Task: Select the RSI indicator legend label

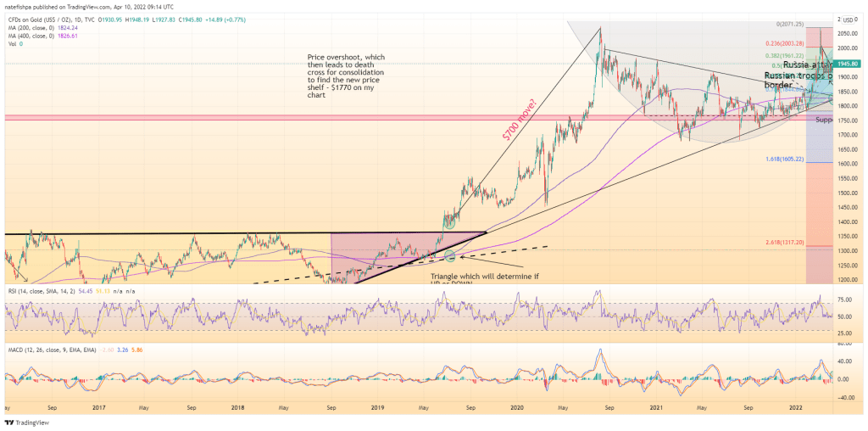Action: pyautogui.click(x=40, y=291)
